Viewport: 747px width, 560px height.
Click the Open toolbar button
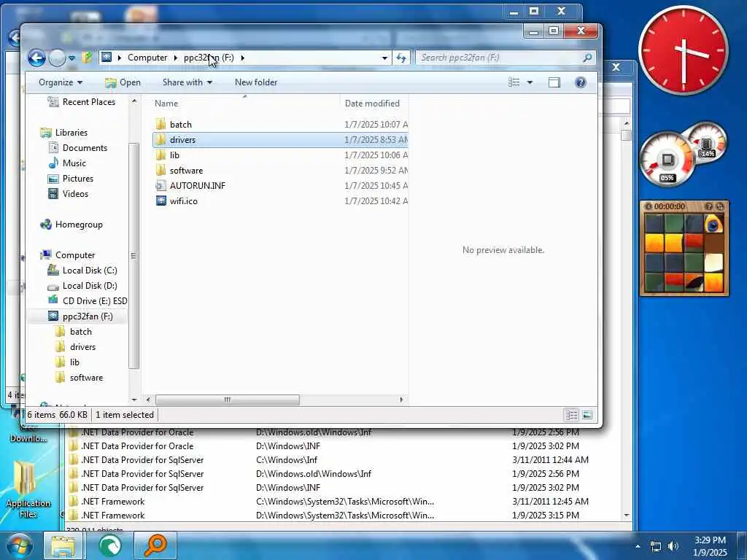(123, 82)
